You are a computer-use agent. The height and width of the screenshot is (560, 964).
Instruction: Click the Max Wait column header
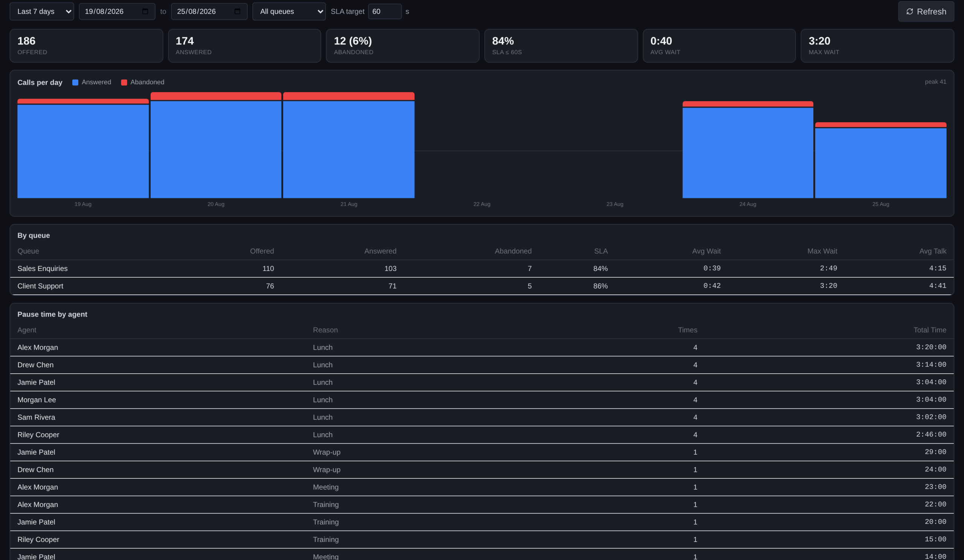822,251
